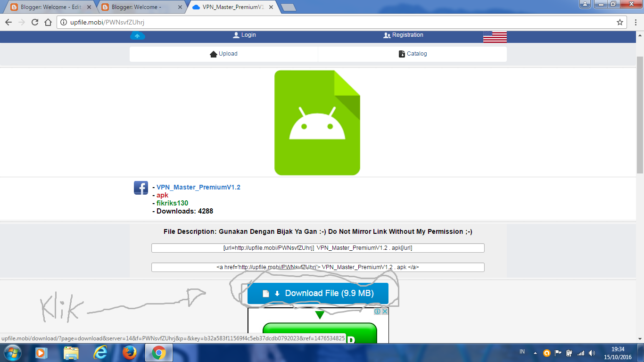The image size is (644, 362).
Task: Bookmark this page with the star icon
Action: [x=620, y=22]
